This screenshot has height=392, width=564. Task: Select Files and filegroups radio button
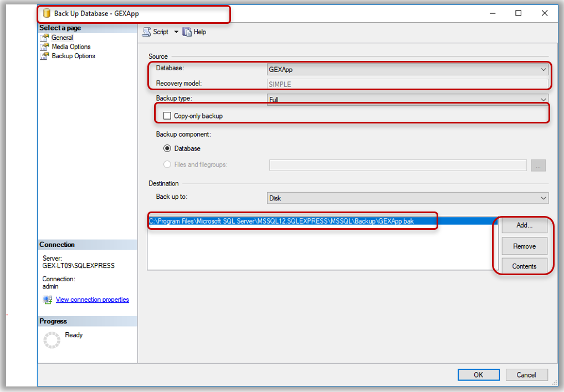tap(167, 164)
